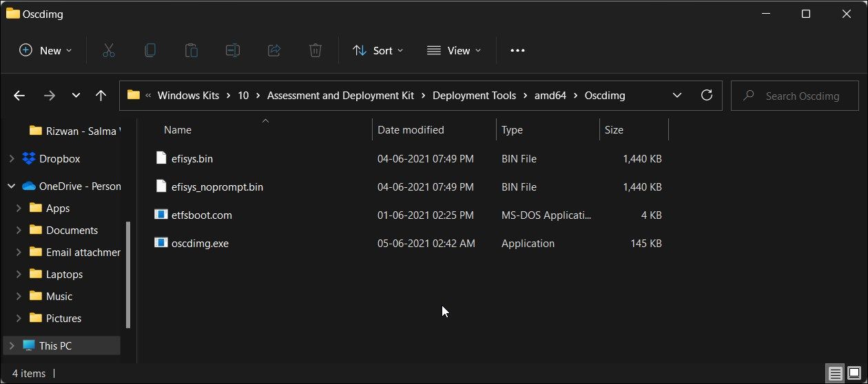
Task: Click the Delete trash icon
Action: click(315, 50)
